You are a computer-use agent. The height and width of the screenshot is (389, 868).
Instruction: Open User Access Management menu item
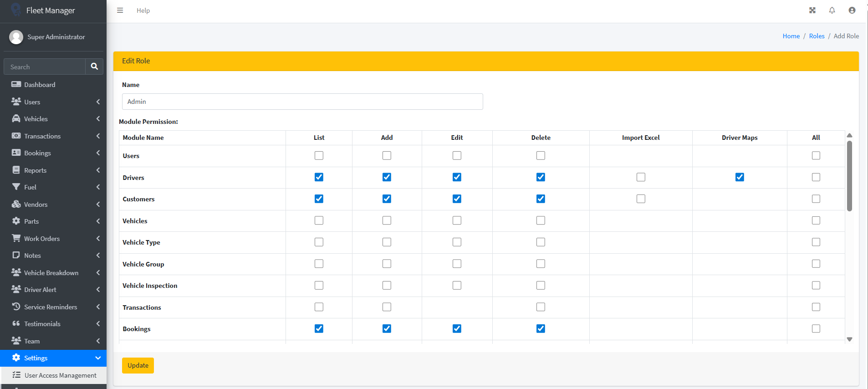(x=60, y=375)
